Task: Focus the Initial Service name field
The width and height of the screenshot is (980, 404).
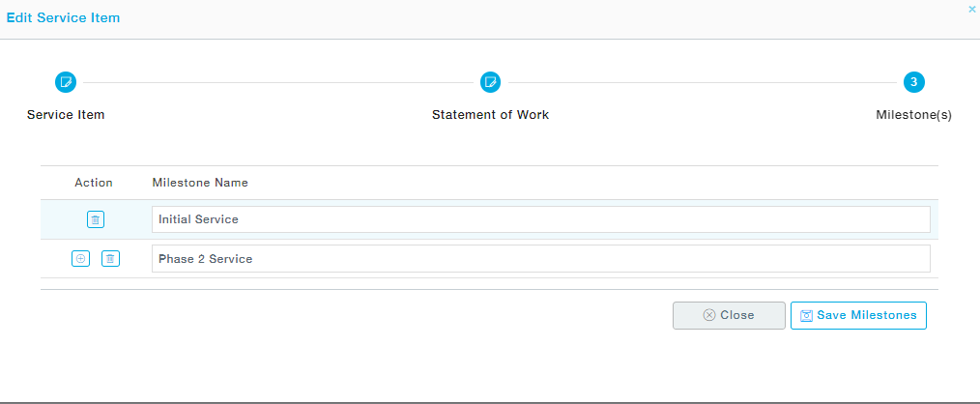Action: click(x=540, y=219)
